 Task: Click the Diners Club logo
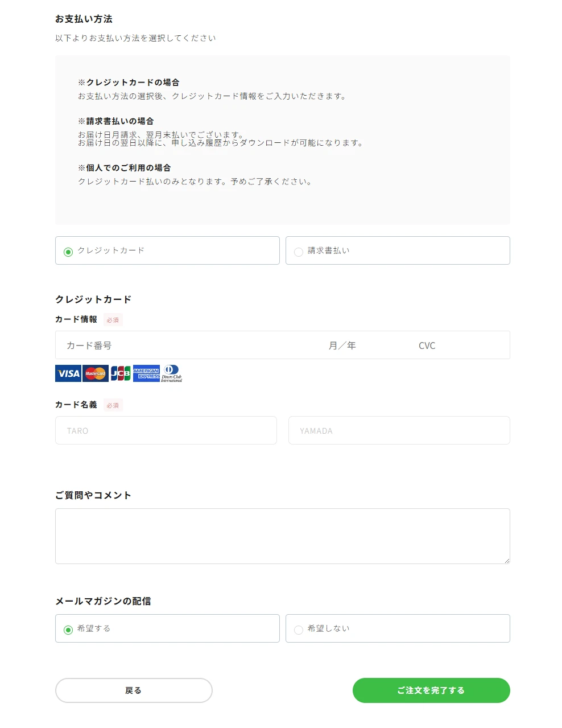(x=171, y=373)
